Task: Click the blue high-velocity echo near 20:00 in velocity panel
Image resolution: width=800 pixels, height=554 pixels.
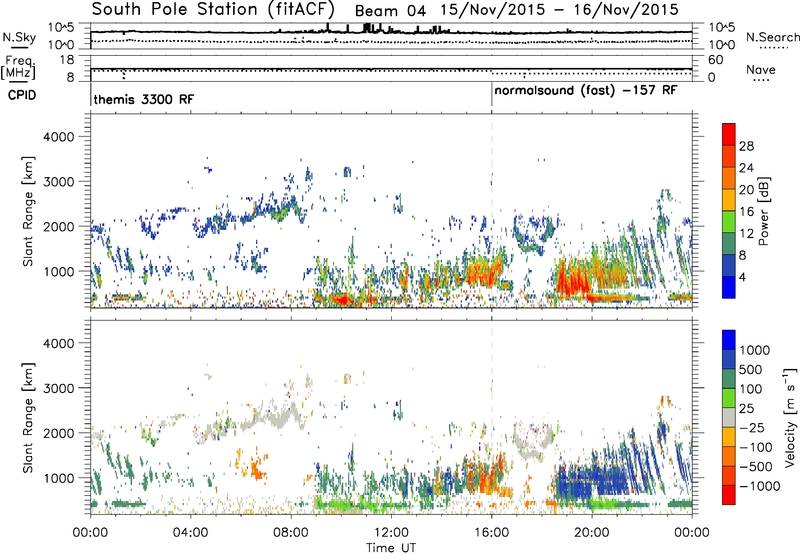Action: tap(594, 482)
